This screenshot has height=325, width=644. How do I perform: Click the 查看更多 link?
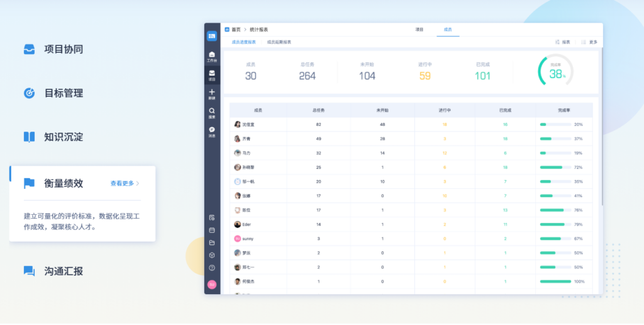coord(122,183)
